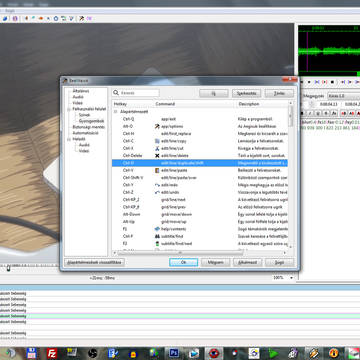Select the Ctrl-Q app/exit row
360x360 pixels.
pos(200,119)
